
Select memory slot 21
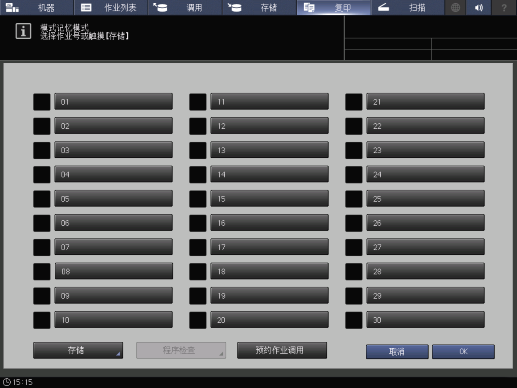426,102
